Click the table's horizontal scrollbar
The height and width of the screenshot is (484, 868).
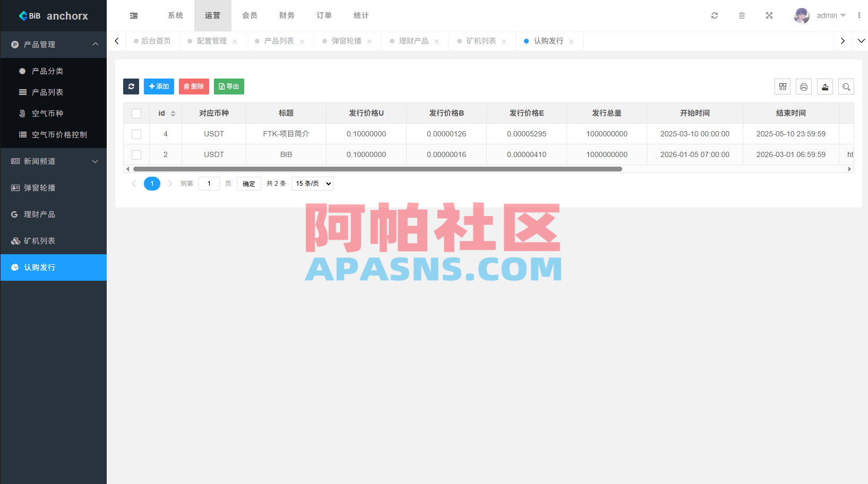(x=377, y=169)
